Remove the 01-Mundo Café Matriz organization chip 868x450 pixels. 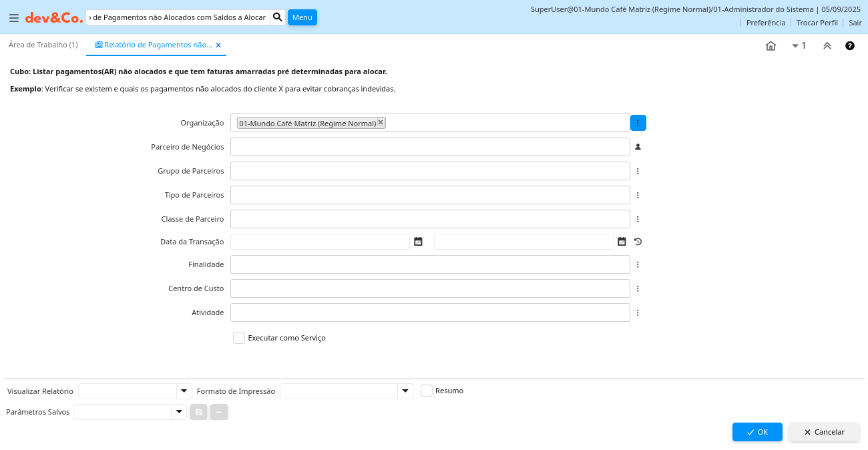point(381,122)
